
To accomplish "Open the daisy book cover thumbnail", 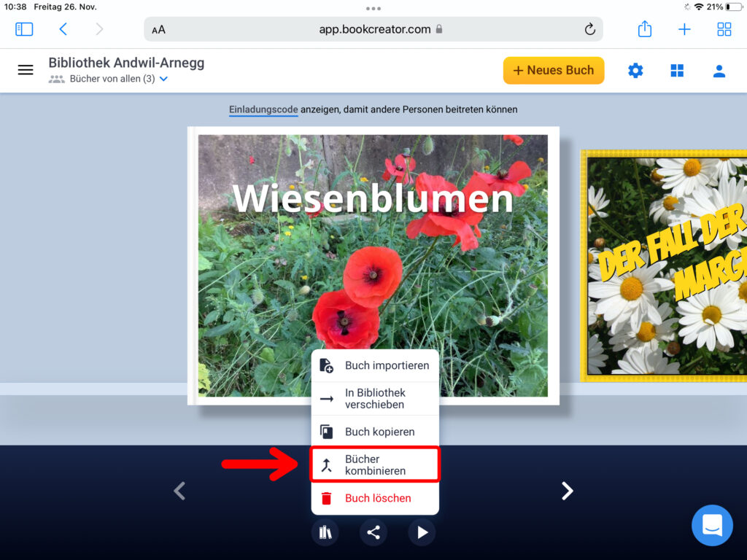I will click(x=664, y=266).
